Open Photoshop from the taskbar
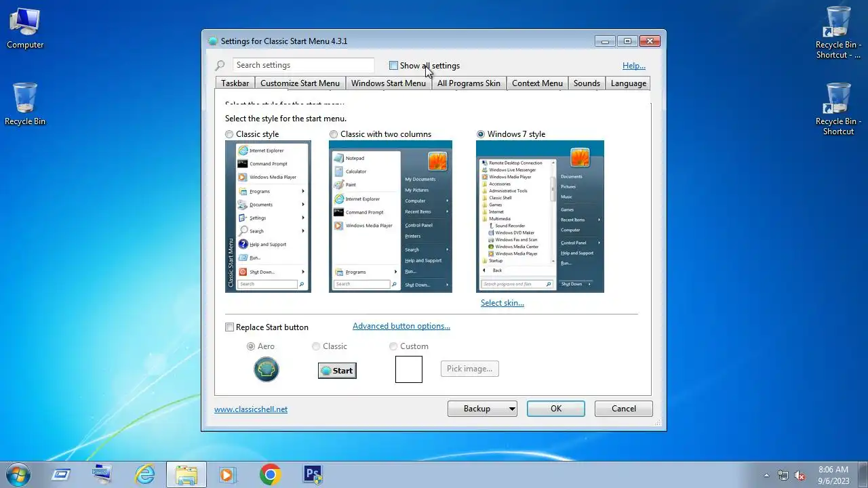Image resolution: width=868 pixels, height=488 pixels. [x=313, y=474]
